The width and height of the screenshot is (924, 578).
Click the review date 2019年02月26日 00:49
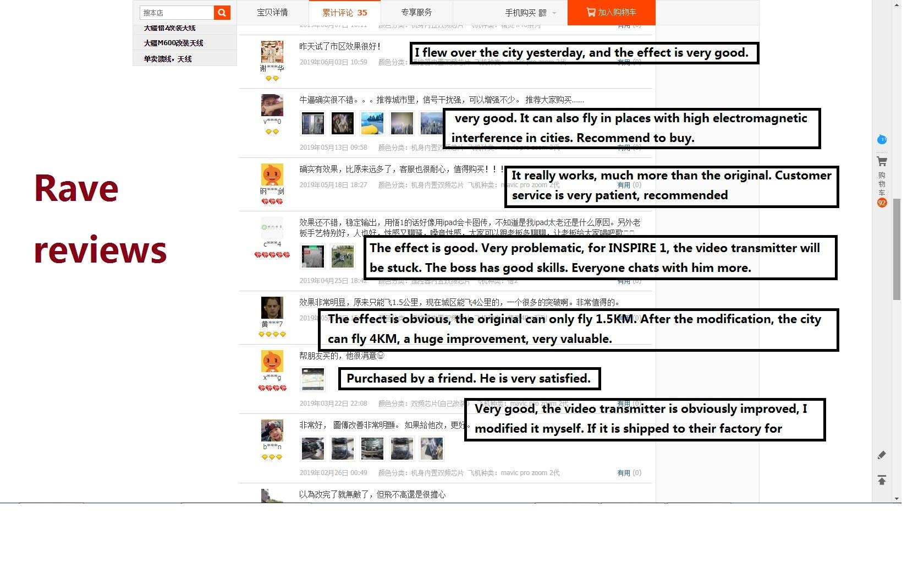point(333,473)
